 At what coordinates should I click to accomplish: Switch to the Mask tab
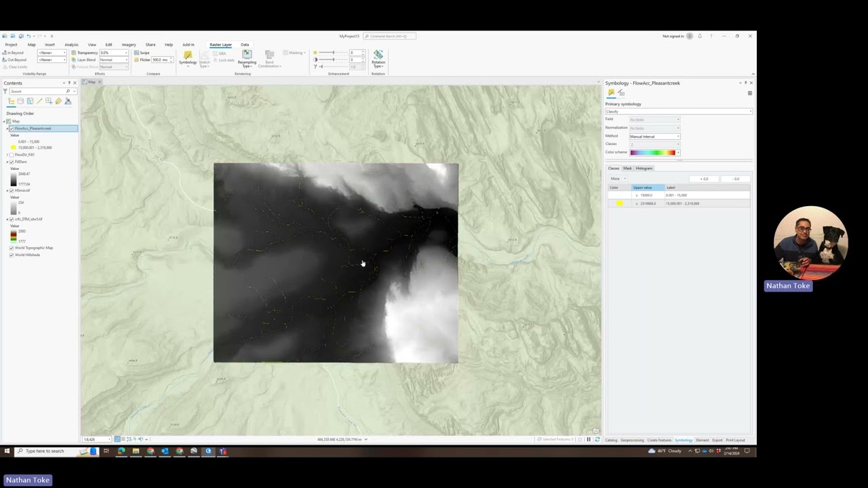627,168
